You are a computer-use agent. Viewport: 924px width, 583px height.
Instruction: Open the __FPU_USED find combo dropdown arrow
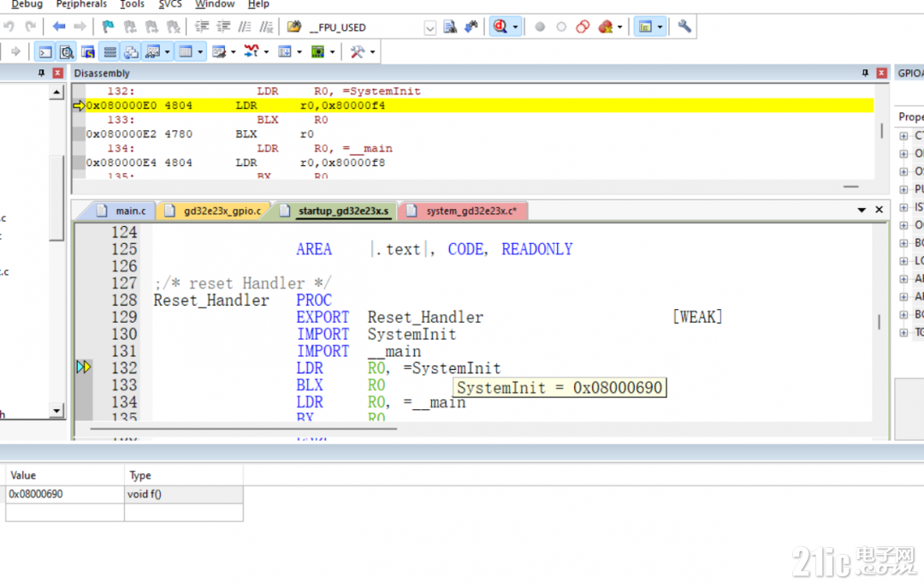[430, 27]
